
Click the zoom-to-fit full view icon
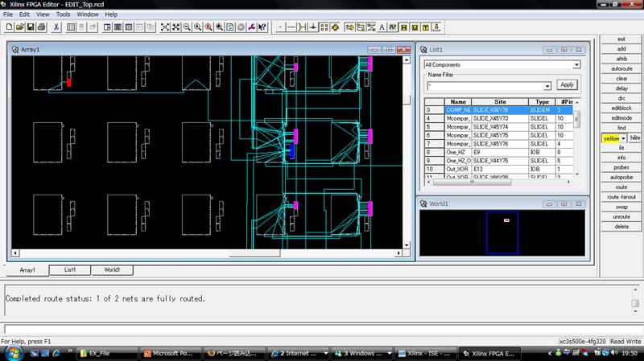pyautogui.click(x=165, y=27)
